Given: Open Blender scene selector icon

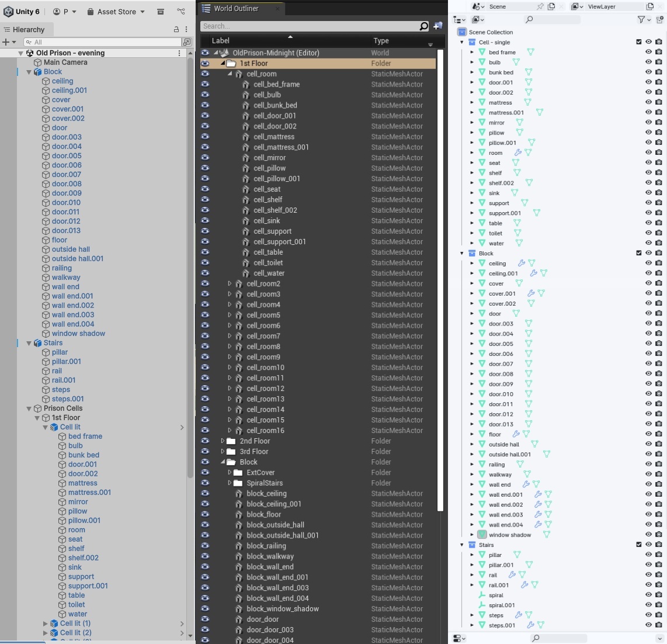Looking at the screenshot, I should [478, 6].
